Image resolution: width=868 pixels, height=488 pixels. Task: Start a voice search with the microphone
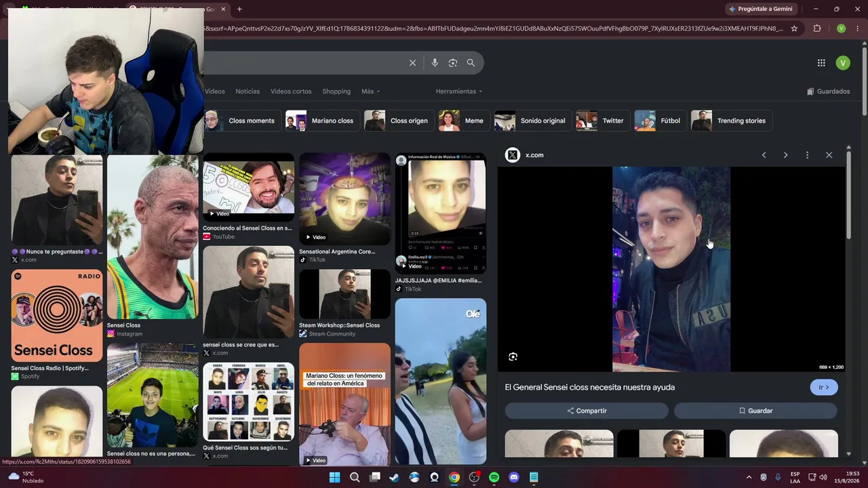435,63
